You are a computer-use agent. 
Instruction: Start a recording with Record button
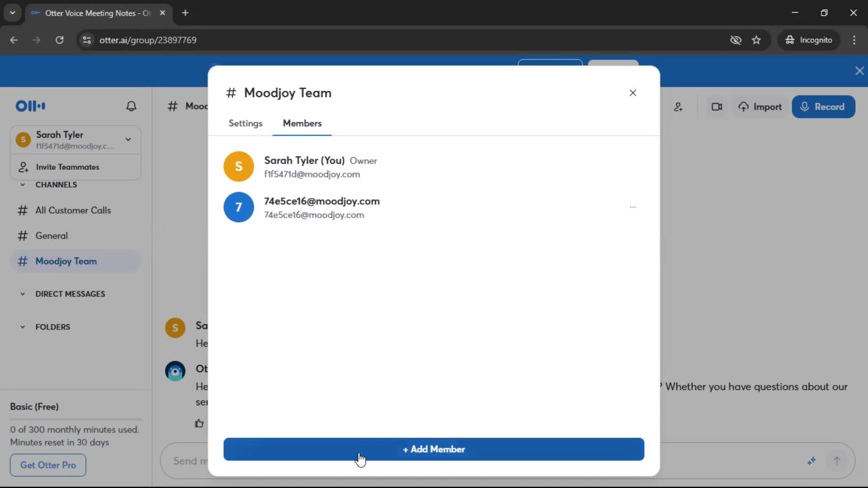coord(823,107)
